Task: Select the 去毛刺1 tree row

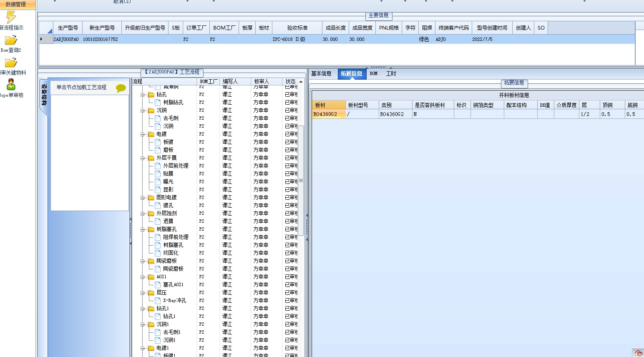Action: 172,332
